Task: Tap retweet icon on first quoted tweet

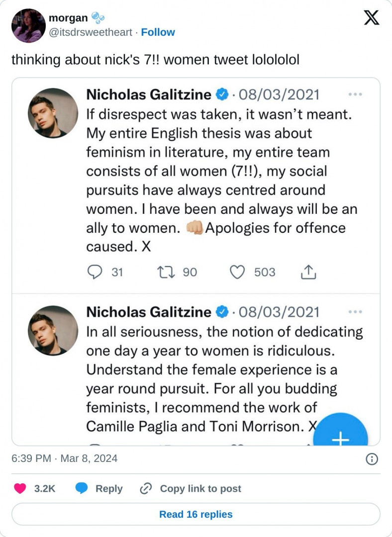Action: [163, 272]
